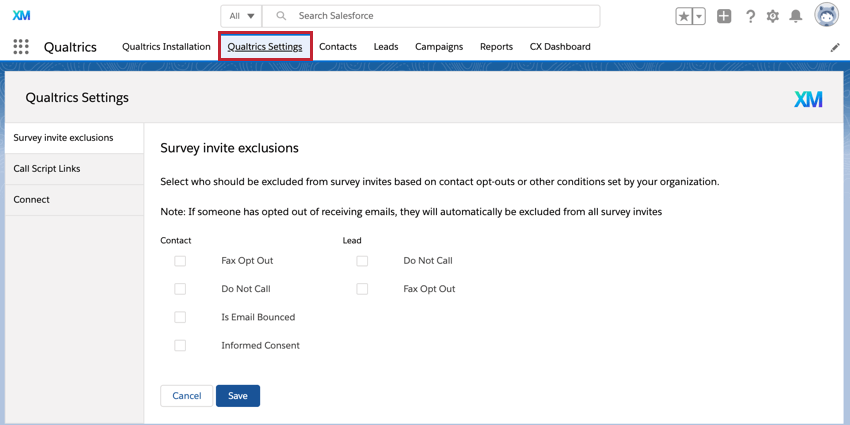View the notifications bell
Screen dimensions: 850x425
pos(796,16)
